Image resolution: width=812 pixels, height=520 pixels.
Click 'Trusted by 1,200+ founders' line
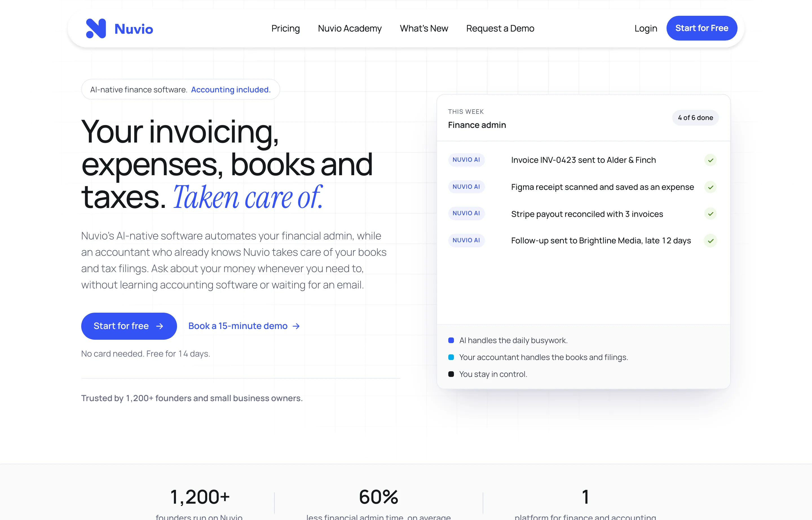coord(192,398)
